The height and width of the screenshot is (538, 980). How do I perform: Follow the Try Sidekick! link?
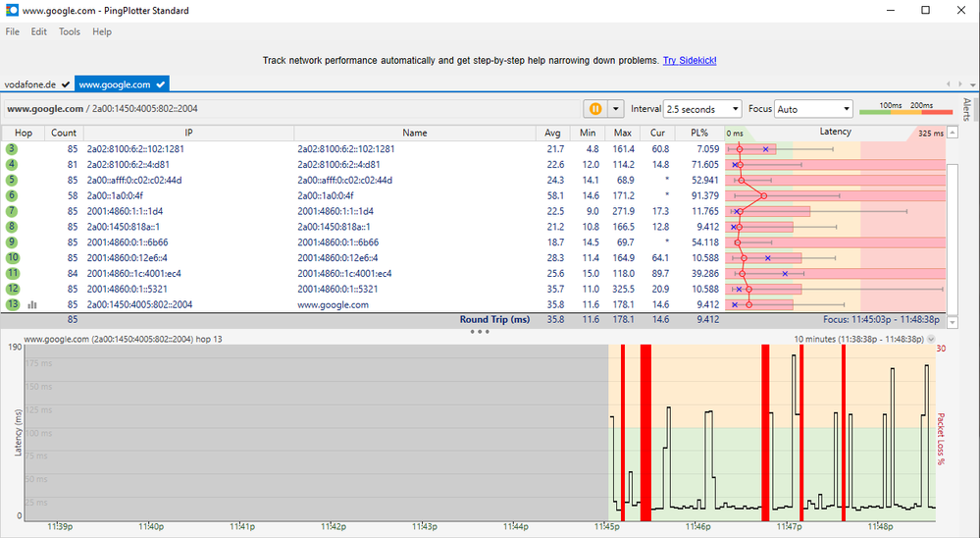pyautogui.click(x=690, y=61)
